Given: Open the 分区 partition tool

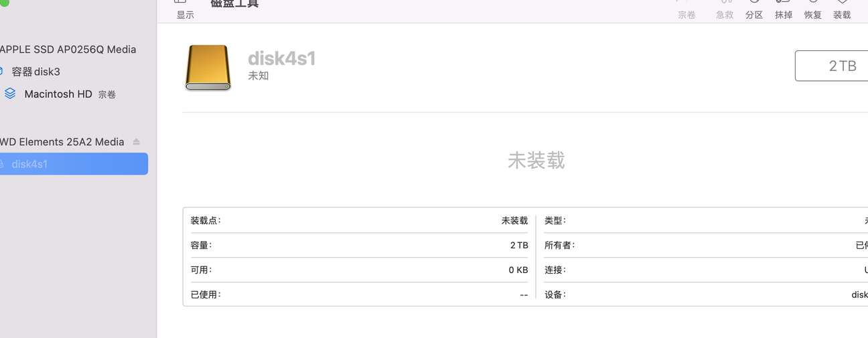Looking at the screenshot, I should [754, 10].
